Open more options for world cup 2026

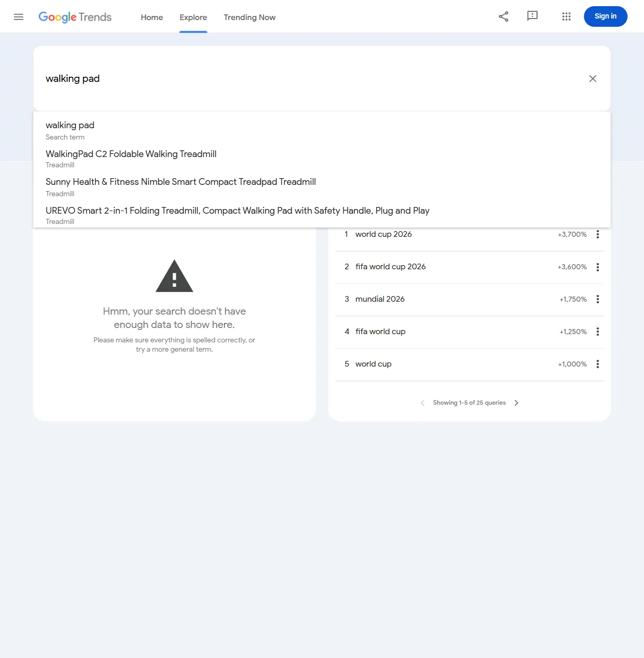(598, 234)
